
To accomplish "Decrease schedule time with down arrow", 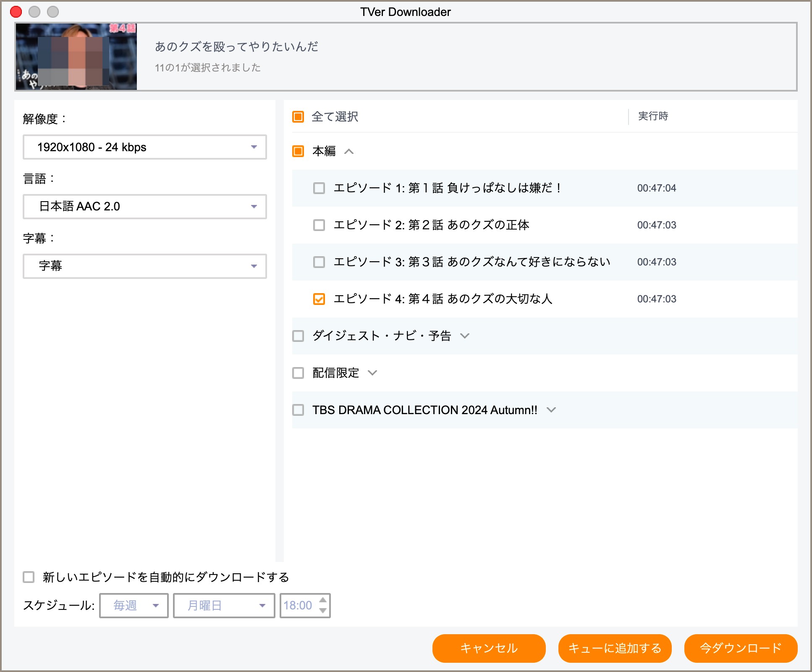I will click(323, 611).
